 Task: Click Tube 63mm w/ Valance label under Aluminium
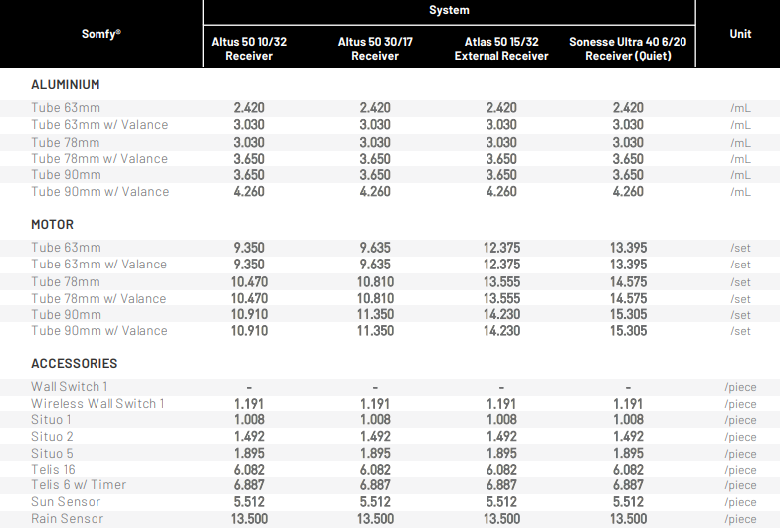coord(99,125)
